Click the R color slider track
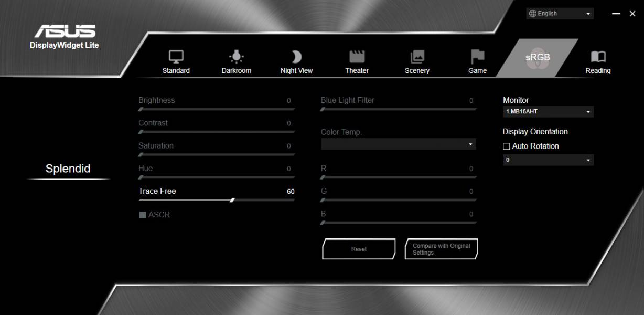Image resolution: width=644 pixels, height=315 pixels. tap(399, 177)
